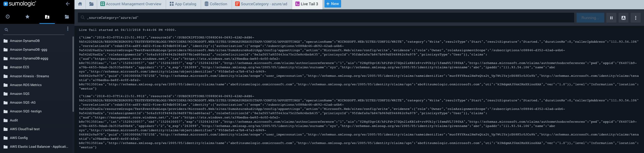Open the Amazon DynamoDB folder
Screen dimensions: 644x153
click(25, 41)
